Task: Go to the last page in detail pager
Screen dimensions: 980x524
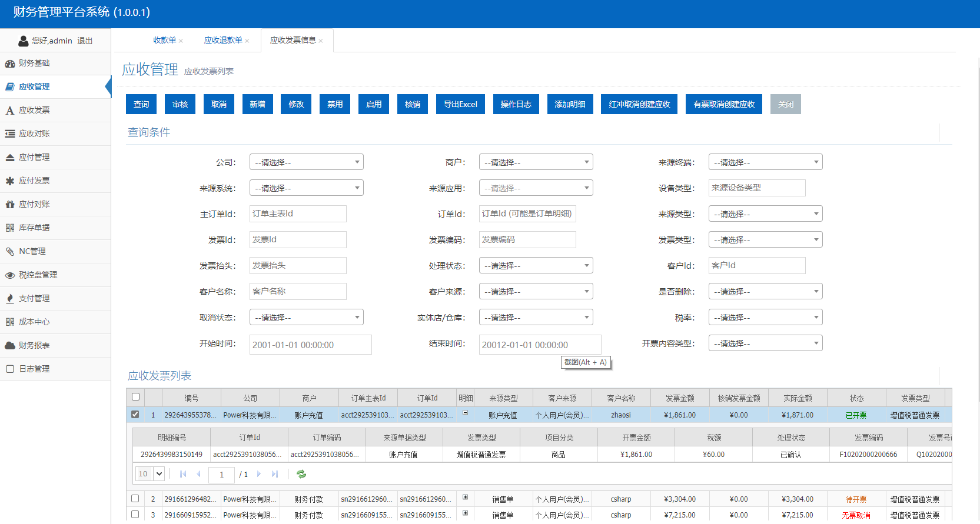Action: (x=275, y=474)
